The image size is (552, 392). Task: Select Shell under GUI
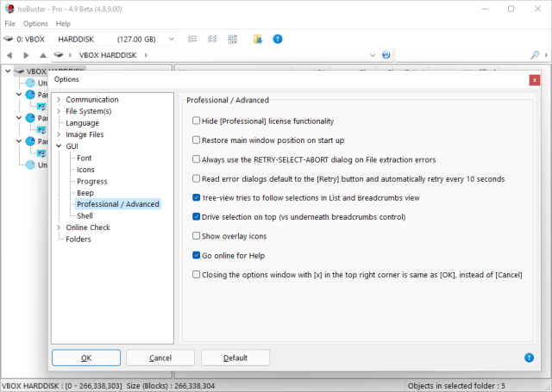click(x=85, y=216)
